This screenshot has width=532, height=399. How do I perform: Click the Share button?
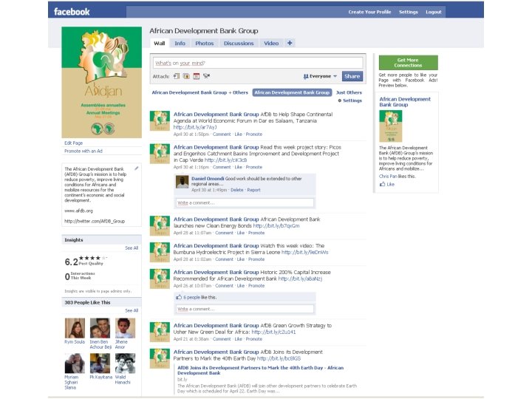(352, 76)
